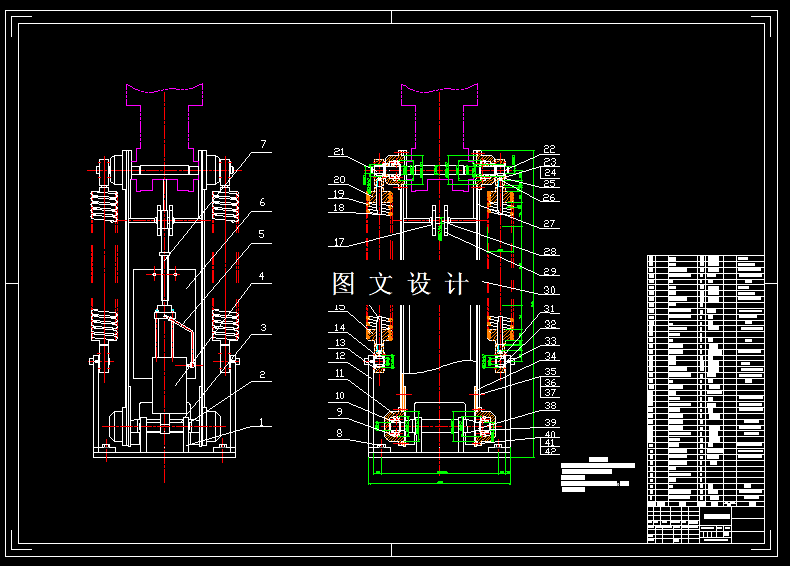The width and height of the screenshot is (790, 566).
Task: Select part callout number 26
Action: click(549, 198)
